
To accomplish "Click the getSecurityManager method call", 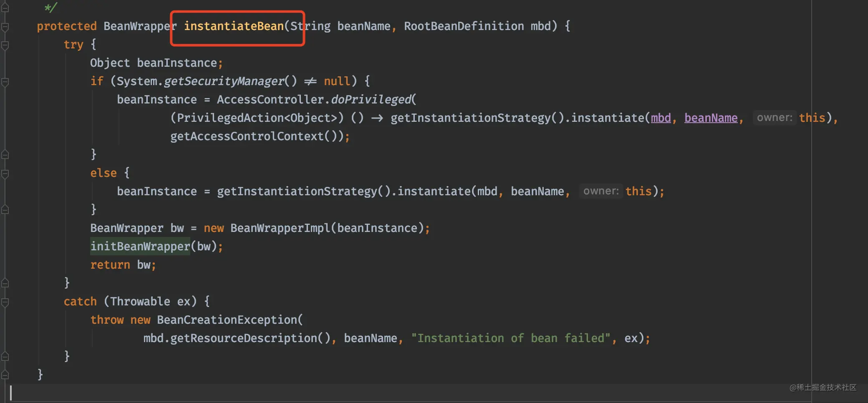I will [x=224, y=81].
